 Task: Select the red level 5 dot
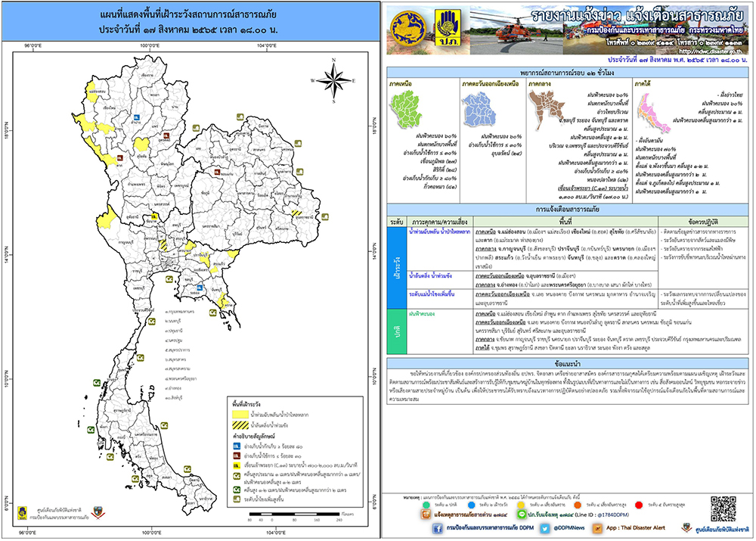coord(639,505)
